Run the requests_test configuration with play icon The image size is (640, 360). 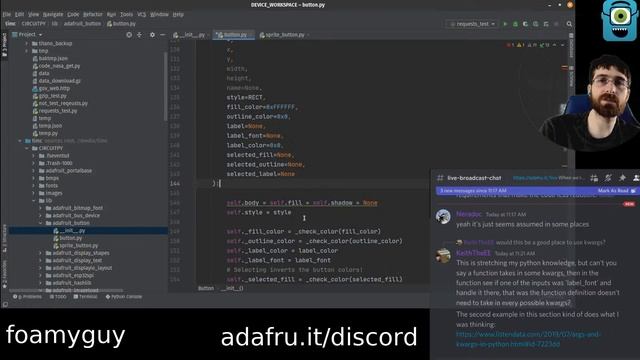pos(505,24)
